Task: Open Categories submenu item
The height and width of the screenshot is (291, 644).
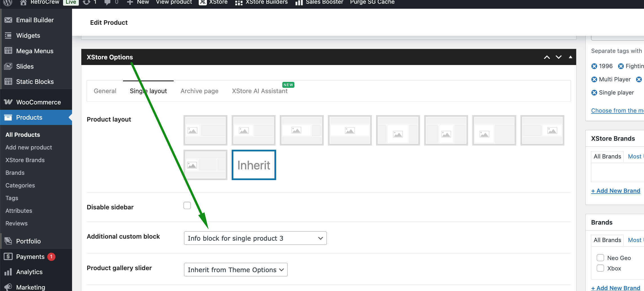Action: point(20,185)
